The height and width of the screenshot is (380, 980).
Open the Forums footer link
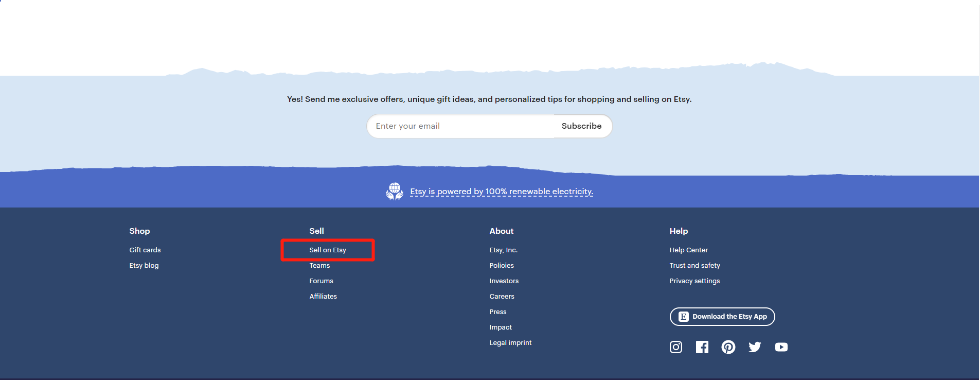pos(321,281)
